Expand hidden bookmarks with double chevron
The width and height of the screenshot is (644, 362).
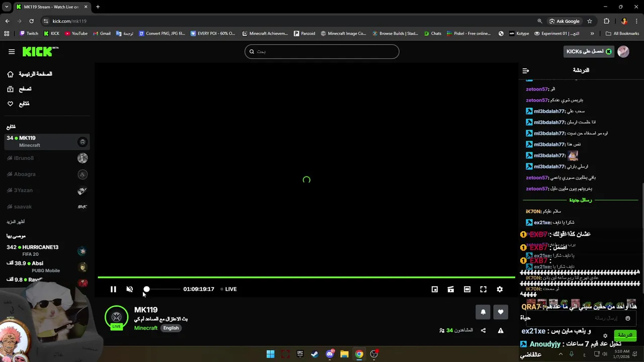(592, 34)
